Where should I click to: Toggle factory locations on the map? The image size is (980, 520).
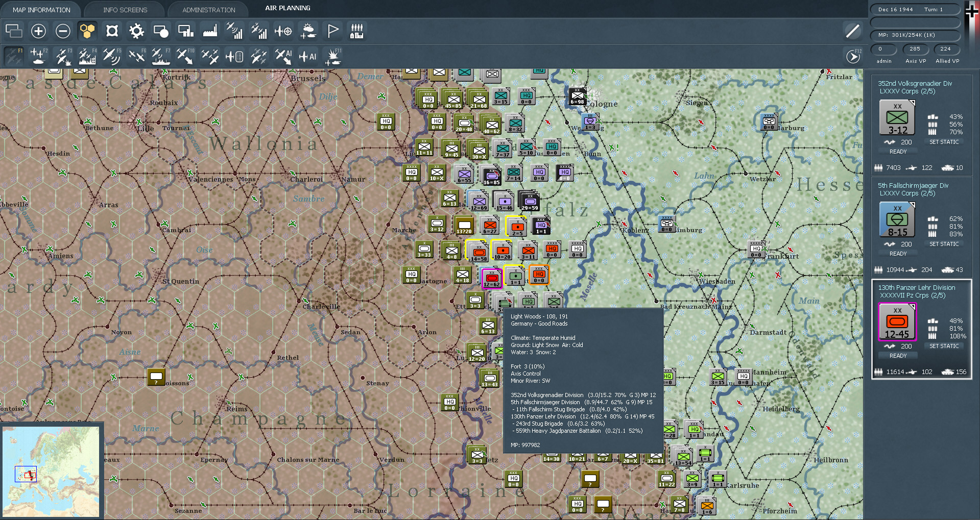pos(210,31)
